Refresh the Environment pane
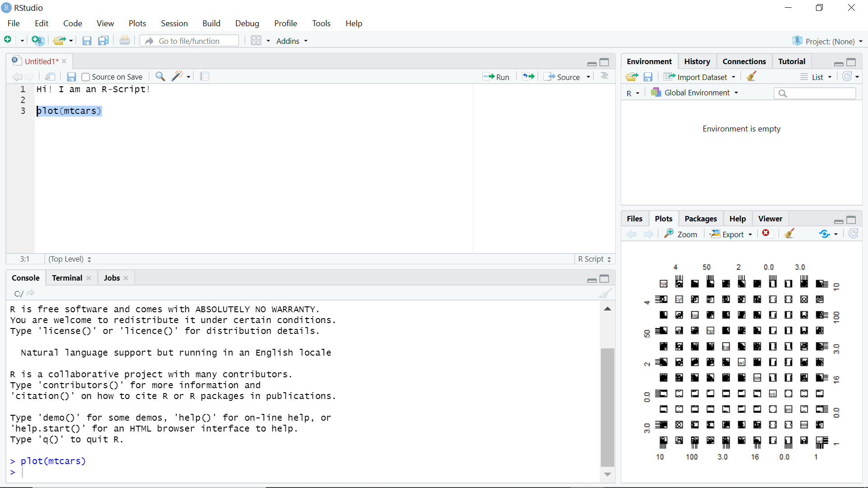The height and width of the screenshot is (488, 868). (847, 76)
